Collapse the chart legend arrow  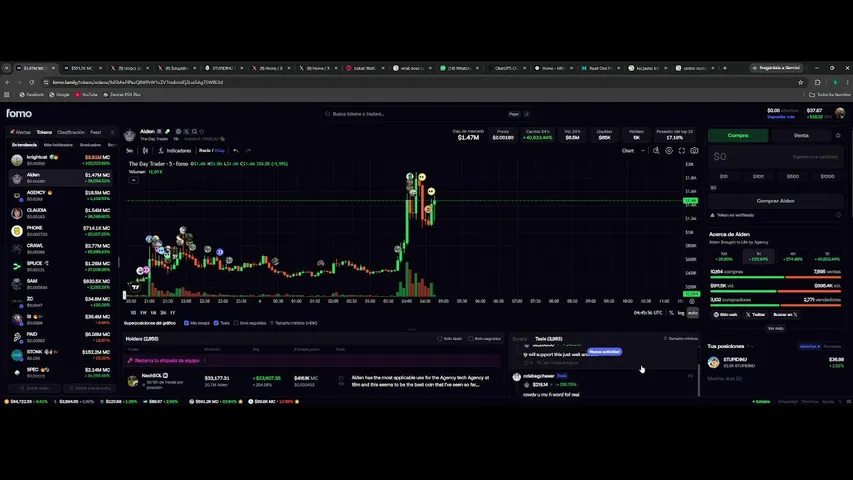click(133, 180)
